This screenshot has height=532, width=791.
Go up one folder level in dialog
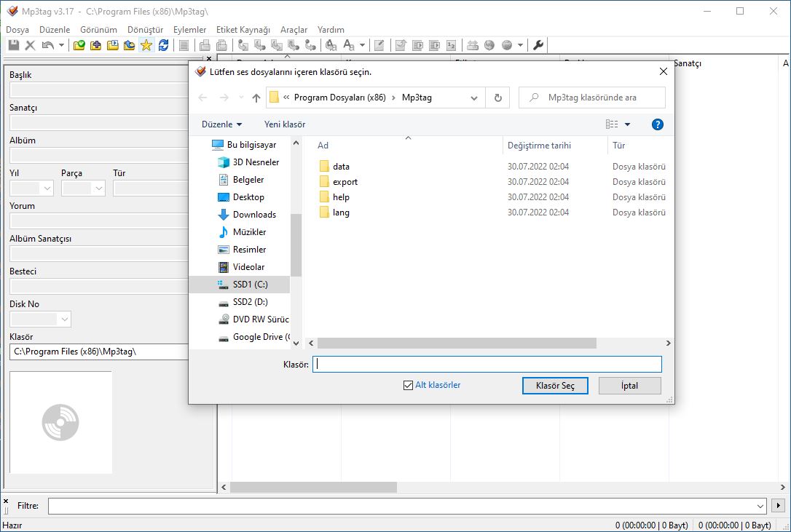(x=256, y=98)
